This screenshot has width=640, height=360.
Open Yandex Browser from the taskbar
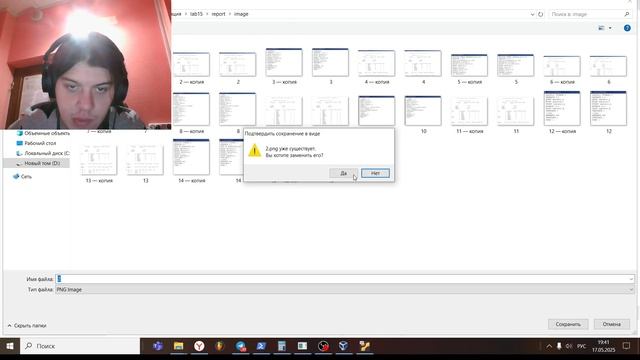click(199, 346)
